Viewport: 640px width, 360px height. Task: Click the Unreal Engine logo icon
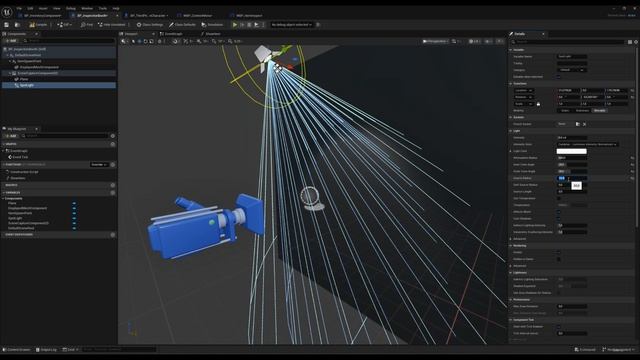point(7,12)
